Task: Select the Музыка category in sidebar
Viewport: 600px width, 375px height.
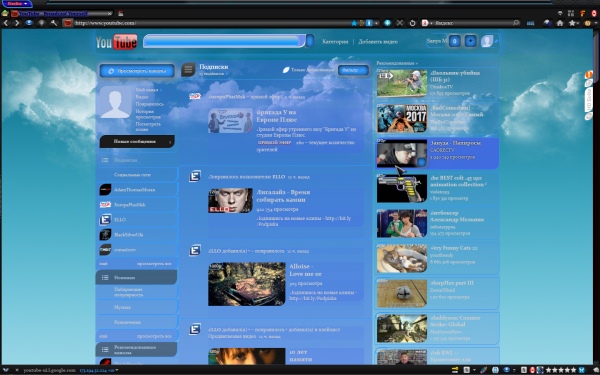Action: pos(137,307)
